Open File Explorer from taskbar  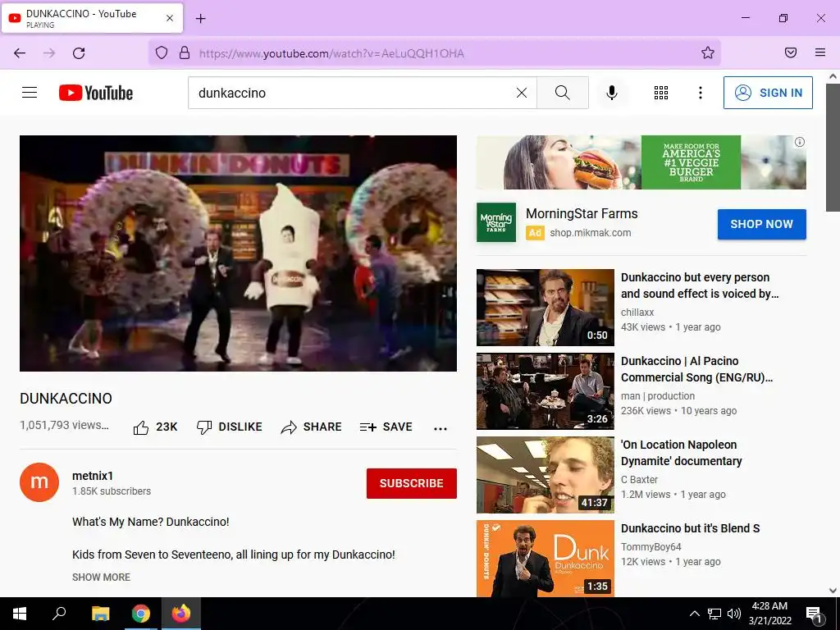[x=100, y=614]
